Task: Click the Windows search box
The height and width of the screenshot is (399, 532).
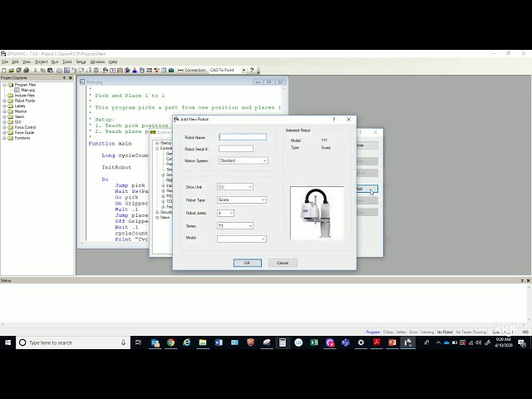Action: [73, 342]
